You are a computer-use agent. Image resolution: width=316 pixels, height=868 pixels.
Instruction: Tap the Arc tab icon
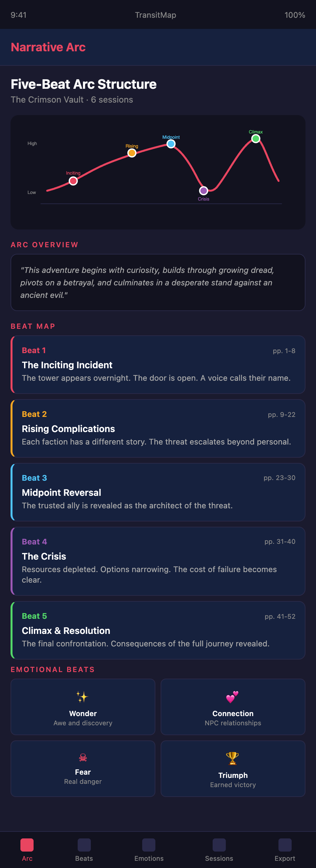(x=27, y=845)
